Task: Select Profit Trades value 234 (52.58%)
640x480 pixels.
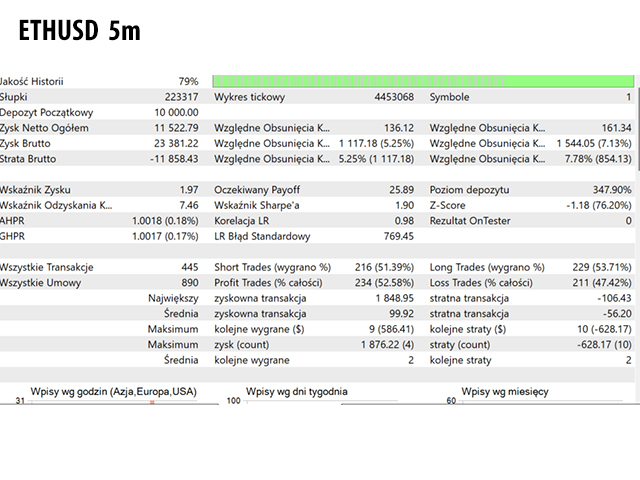Action: coord(384,283)
